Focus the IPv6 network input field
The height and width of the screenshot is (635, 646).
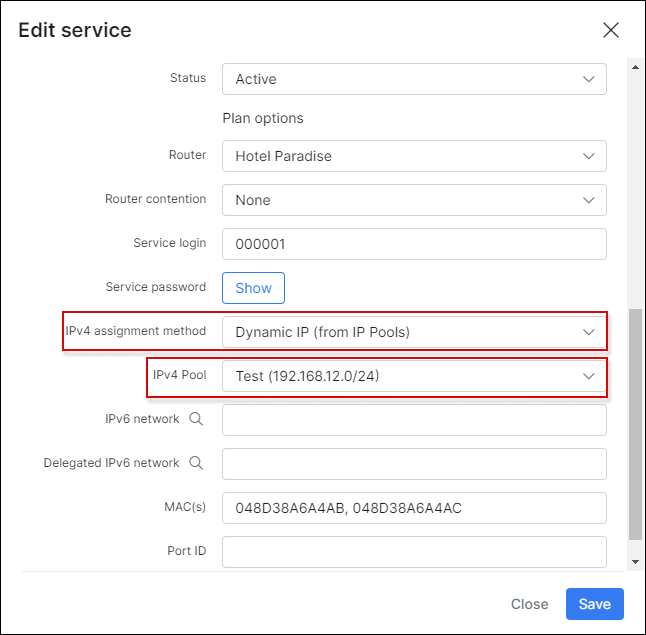[414, 420]
